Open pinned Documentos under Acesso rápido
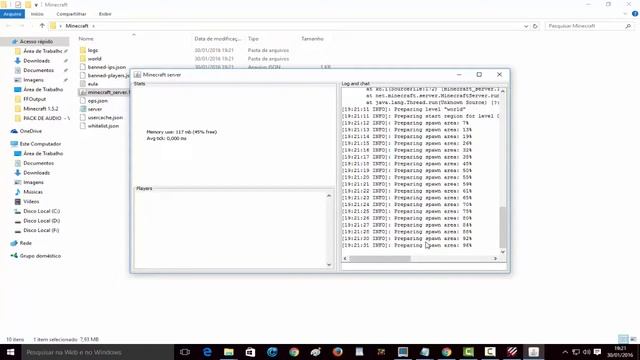This screenshot has height=360, width=640. tap(38, 70)
